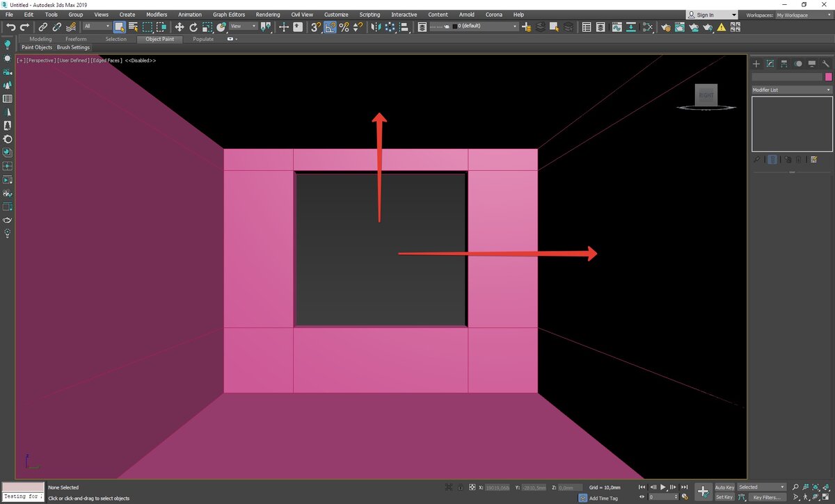Click the Perspective viewport label
Image resolution: width=835 pixels, height=504 pixels.
(41, 60)
